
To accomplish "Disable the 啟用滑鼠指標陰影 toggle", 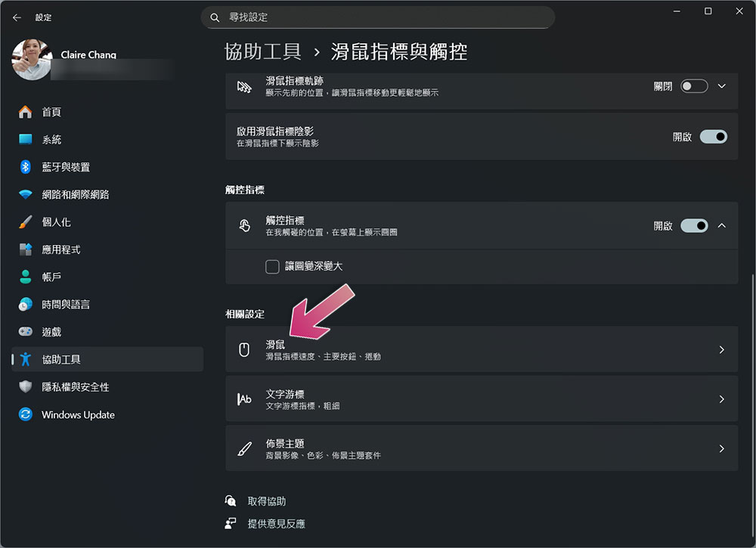I will click(713, 137).
